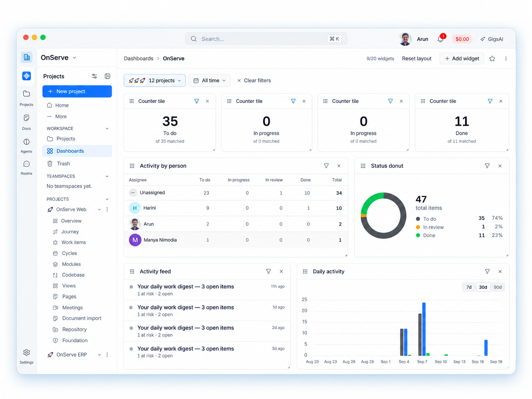Open Rooms from the left rail
This screenshot has height=399, width=532.
point(26,168)
